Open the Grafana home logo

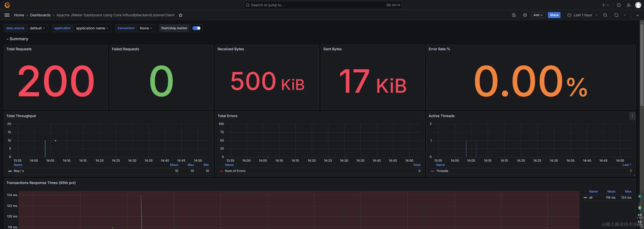(x=7, y=5)
